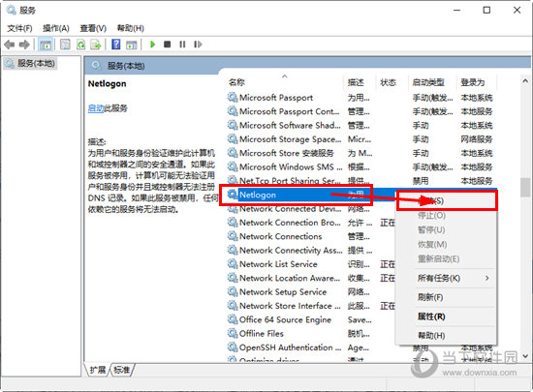Choose 暂停(U) in the context menu

point(431,229)
